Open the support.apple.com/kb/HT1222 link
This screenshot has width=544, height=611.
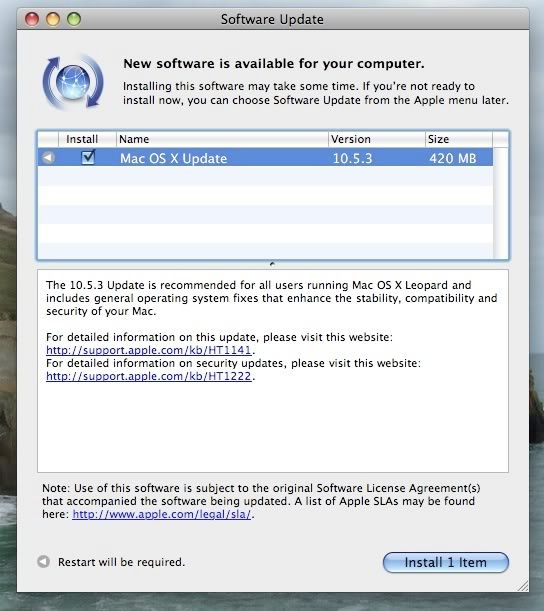[148, 376]
